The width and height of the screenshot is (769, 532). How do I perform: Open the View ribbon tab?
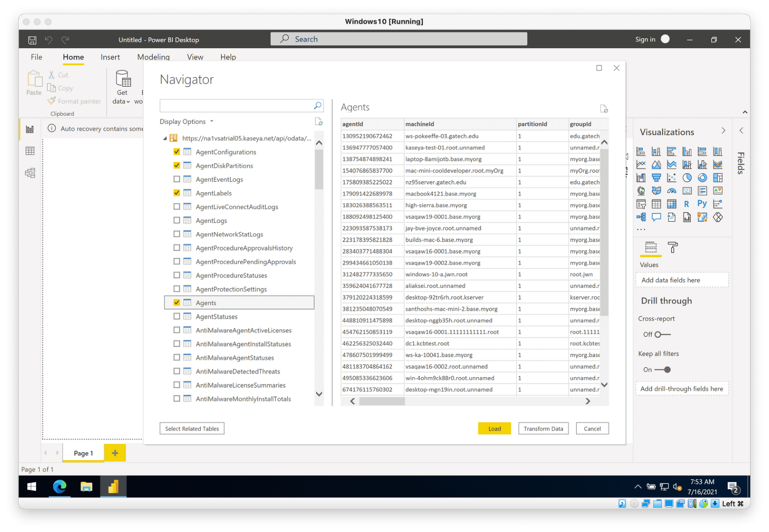click(x=195, y=57)
